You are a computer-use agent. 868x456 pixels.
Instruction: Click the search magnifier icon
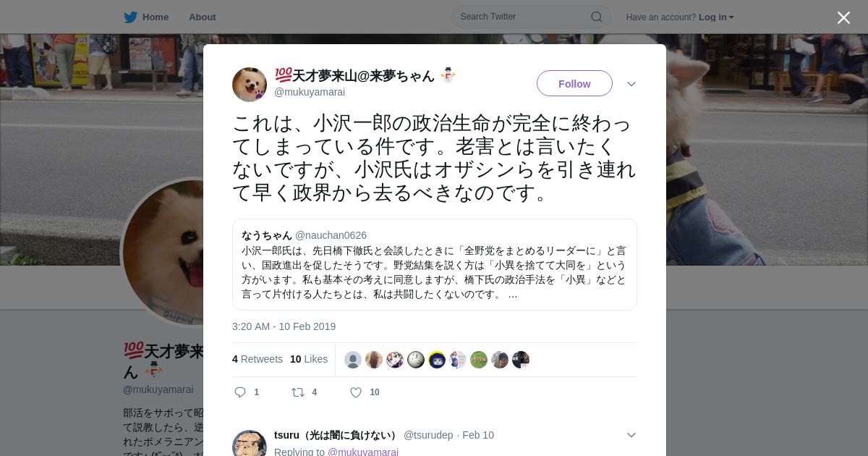(x=597, y=17)
